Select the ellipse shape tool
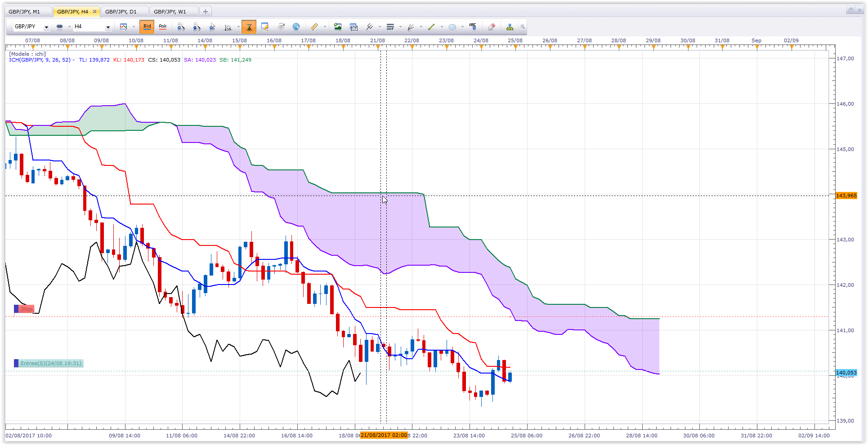Viewport: 868px width, 445px height. coord(452,27)
